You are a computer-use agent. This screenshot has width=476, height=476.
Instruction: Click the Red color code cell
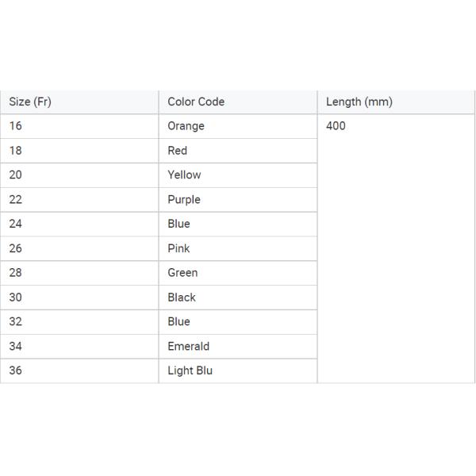click(178, 151)
